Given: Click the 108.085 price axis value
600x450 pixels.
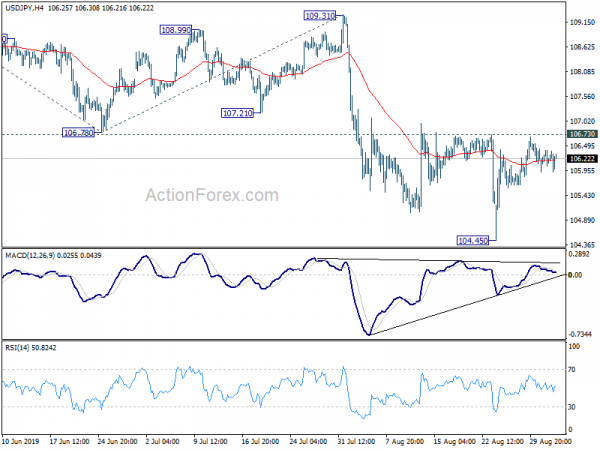Looking at the screenshot, I should [x=582, y=72].
